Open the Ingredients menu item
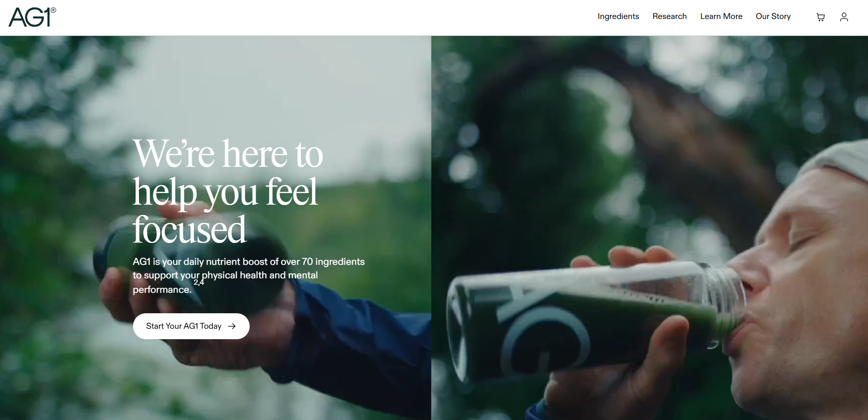868x420 pixels. [618, 16]
